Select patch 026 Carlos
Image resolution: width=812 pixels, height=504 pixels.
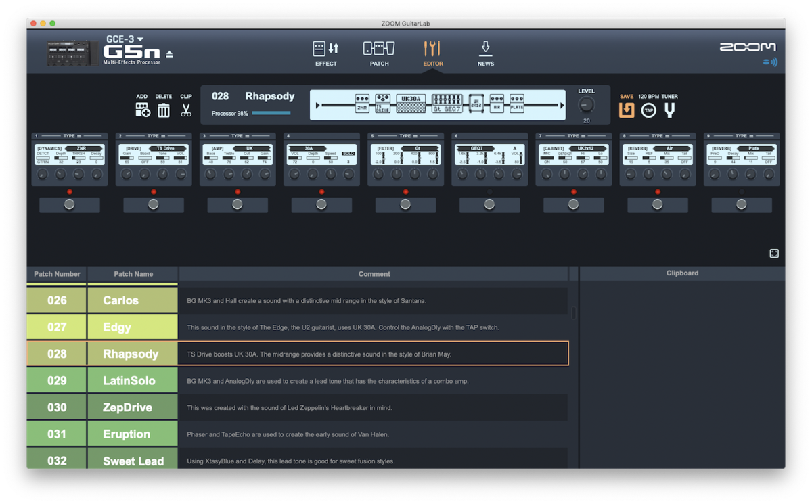(297, 300)
